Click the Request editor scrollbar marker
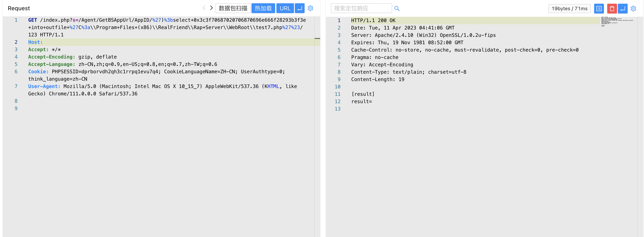Viewport: 644px width, 237px height. click(x=317, y=38)
